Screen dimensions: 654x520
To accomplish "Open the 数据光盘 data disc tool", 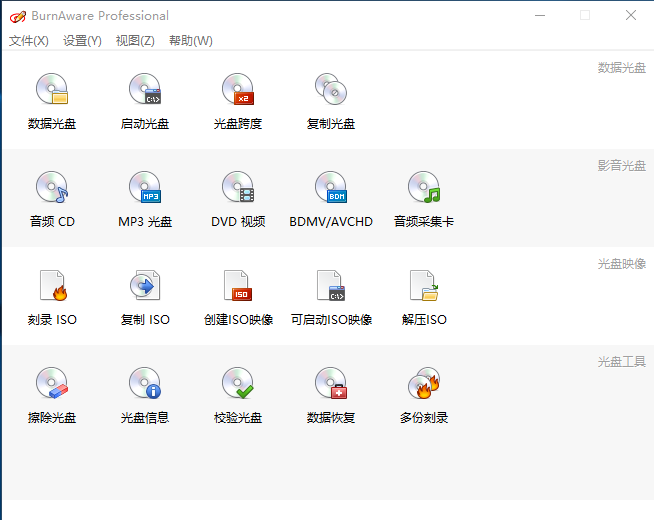I will (x=52, y=101).
